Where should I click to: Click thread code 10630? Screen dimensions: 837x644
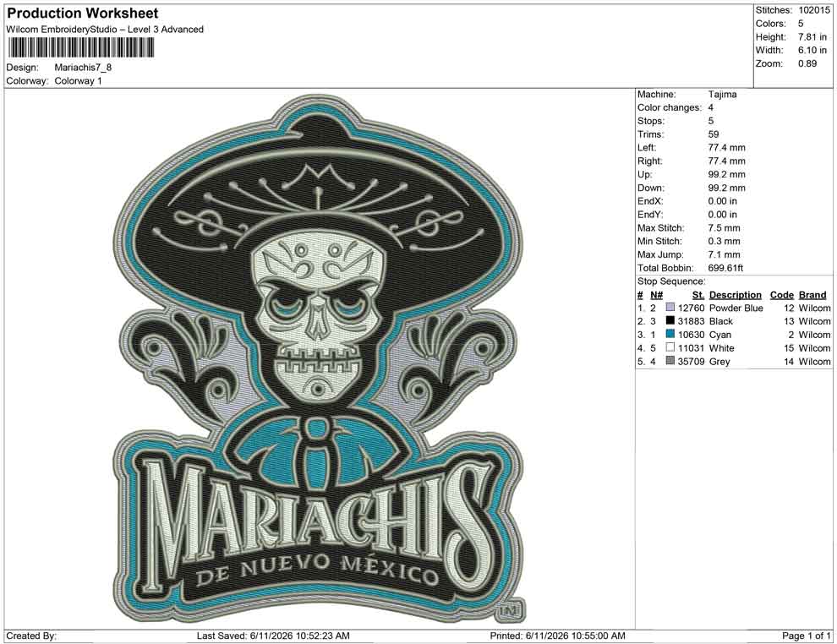coord(692,335)
